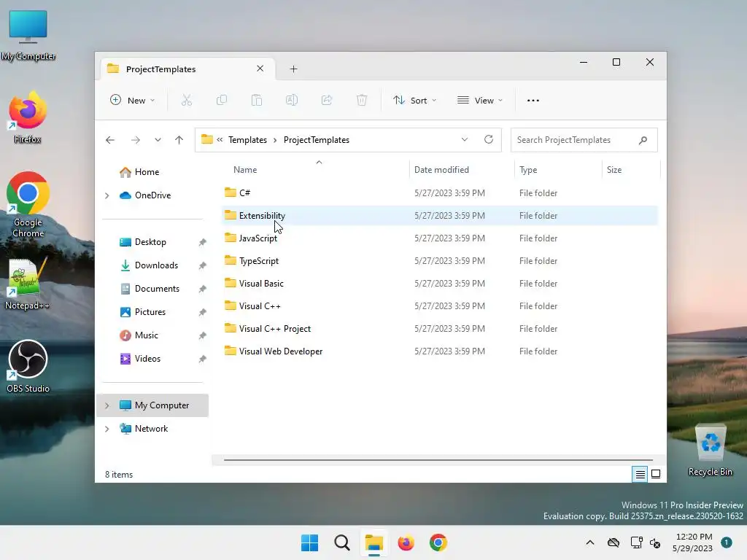747x560 pixels.
Task: Click the Delete trash icon
Action: [362, 101]
